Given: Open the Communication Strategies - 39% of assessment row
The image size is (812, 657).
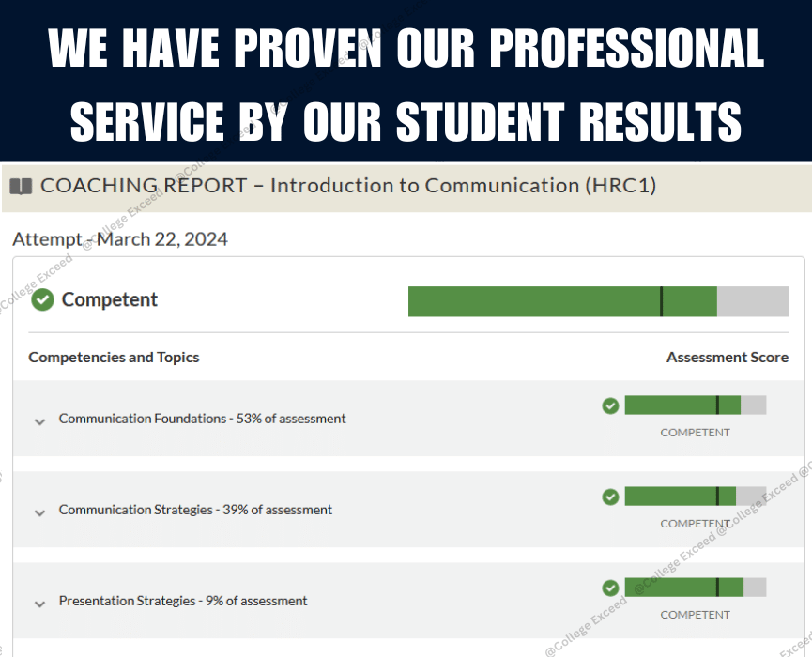Looking at the screenshot, I should [408, 510].
